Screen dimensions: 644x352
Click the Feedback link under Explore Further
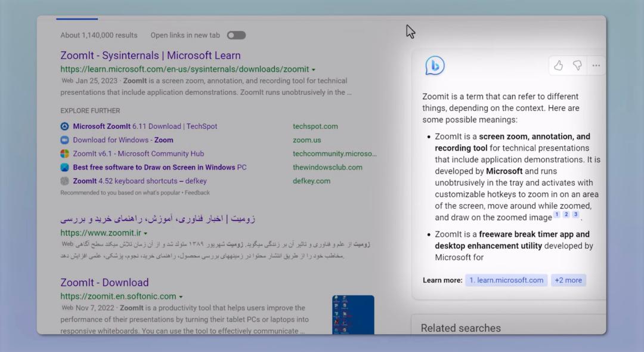pyautogui.click(x=197, y=193)
